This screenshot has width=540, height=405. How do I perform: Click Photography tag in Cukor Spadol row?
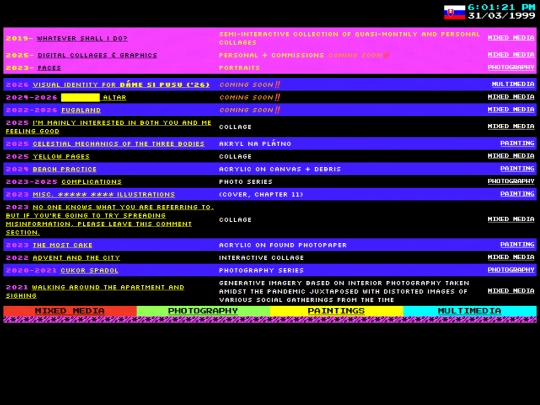pyautogui.click(x=511, y=270)
